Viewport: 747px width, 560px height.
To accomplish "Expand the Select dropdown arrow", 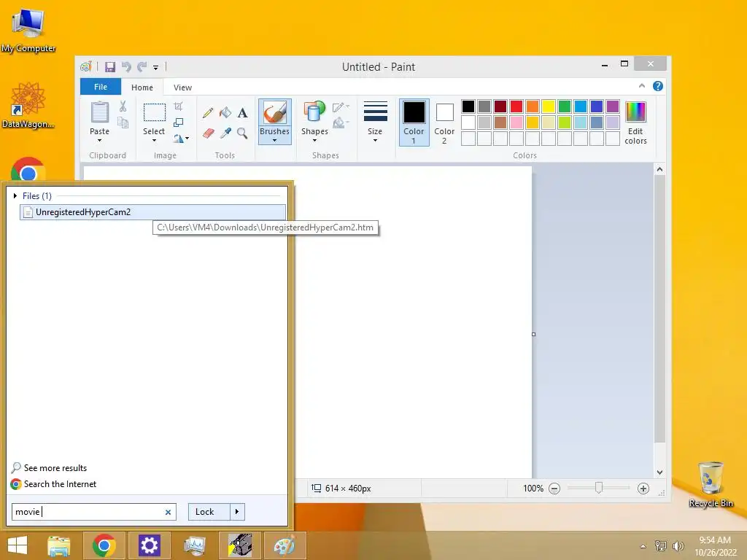I will click(x=154, y=141).
